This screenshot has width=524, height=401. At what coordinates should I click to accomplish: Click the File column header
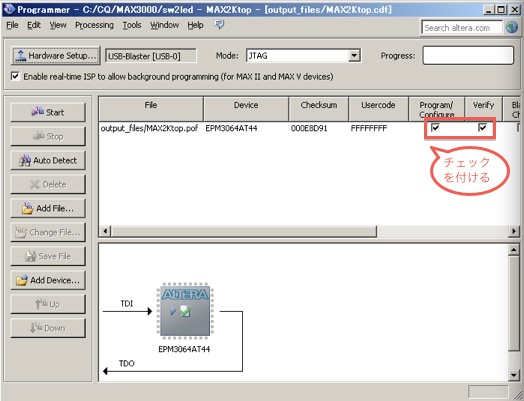tap(151, 109)
